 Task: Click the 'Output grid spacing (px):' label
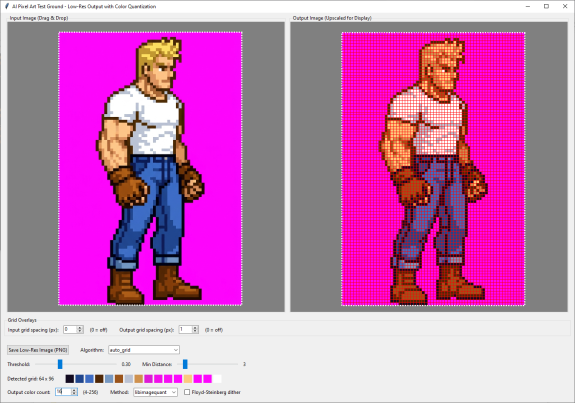146,330
